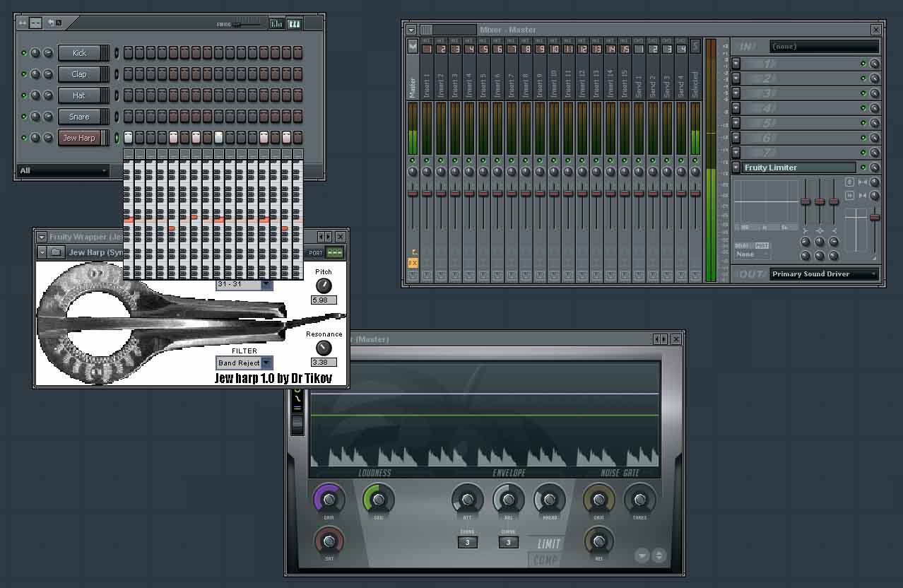Click the Jew Harp channel button
The image size is (903, 588).
[x=79, y=138]
